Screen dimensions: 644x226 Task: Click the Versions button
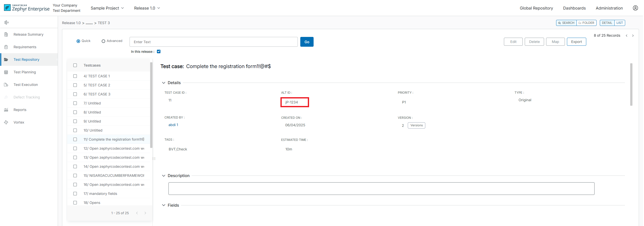[x=416, y=125]
